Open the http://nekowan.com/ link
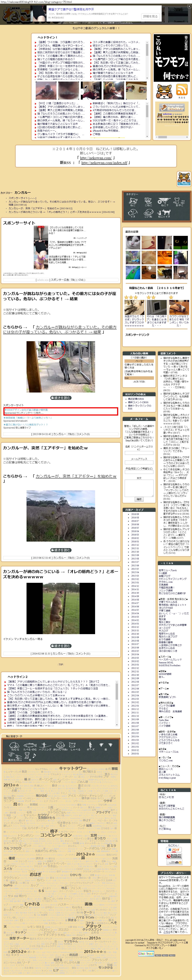 click(96, 158)
